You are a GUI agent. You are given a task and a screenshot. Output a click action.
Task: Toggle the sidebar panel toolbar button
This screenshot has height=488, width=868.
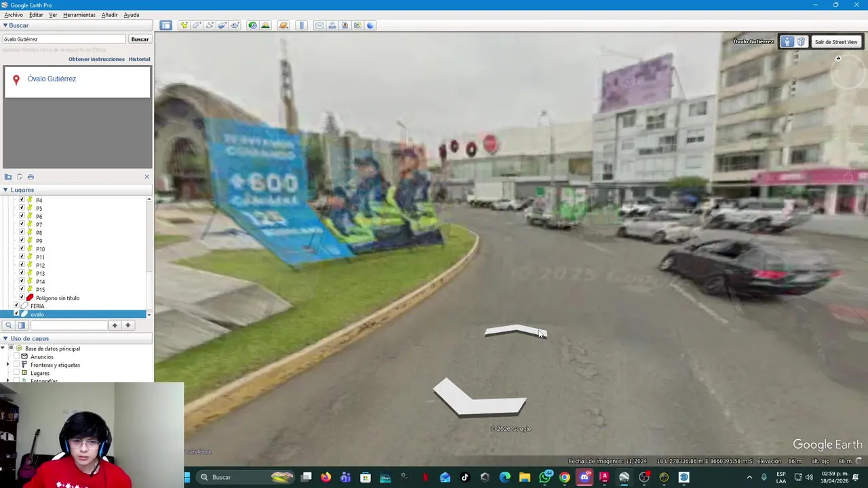point(165,25)
